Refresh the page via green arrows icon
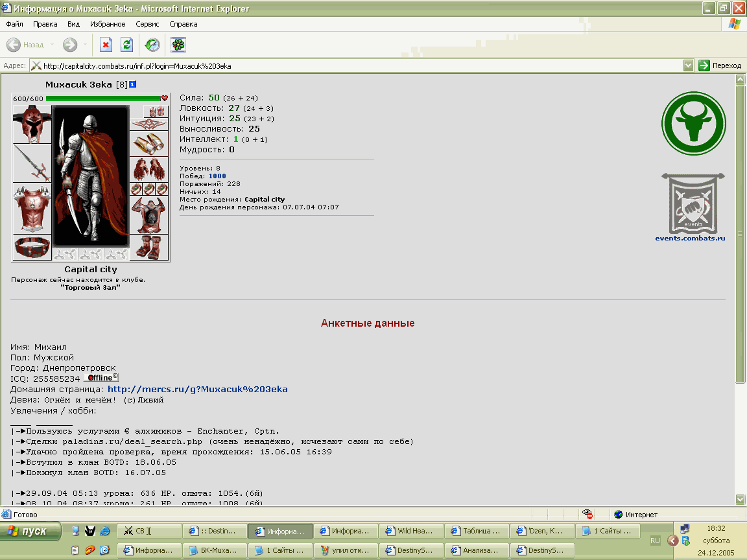Viewport: 747px width, 560px height. click(126, 45)
